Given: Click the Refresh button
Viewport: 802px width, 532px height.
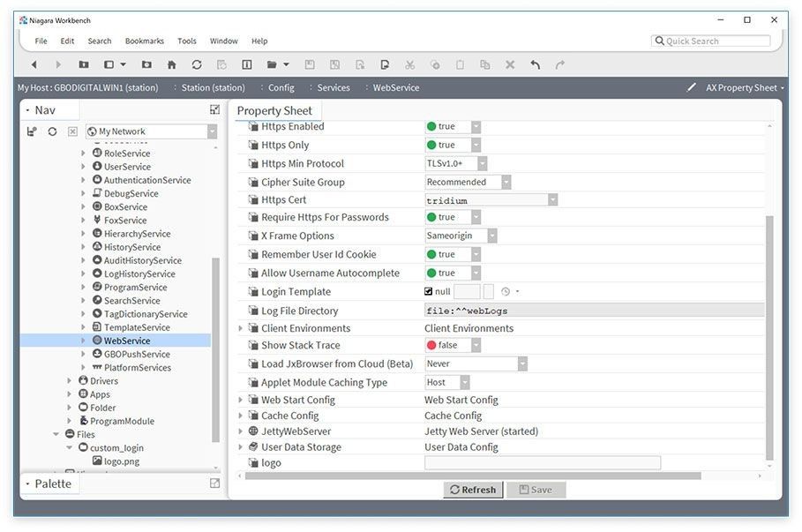Looking at the screenshot, I should click(473, 490).
